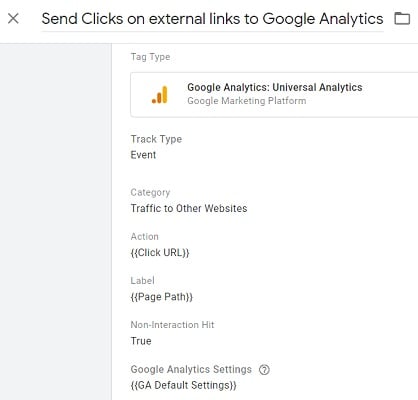Click the Non-Interaction Hit label

point(172,325)
